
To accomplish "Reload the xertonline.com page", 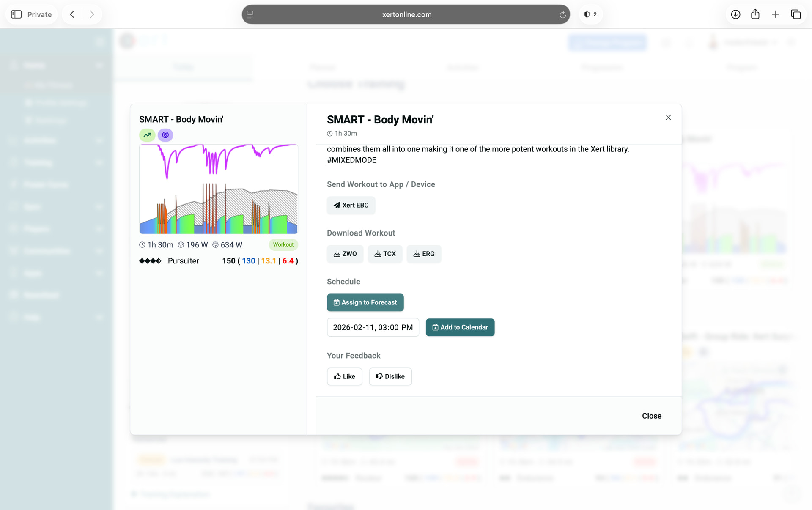I will point(562,15).
